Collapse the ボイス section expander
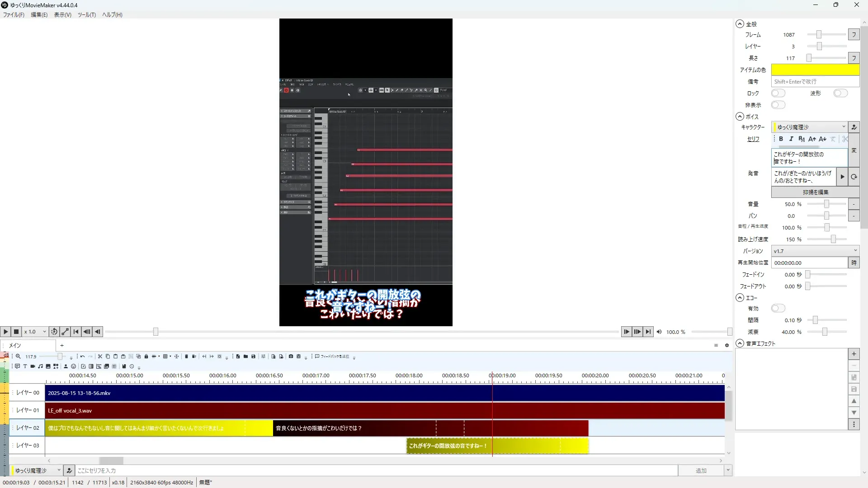The width and height of the screenshot is (868, 488). coord(740,117)
